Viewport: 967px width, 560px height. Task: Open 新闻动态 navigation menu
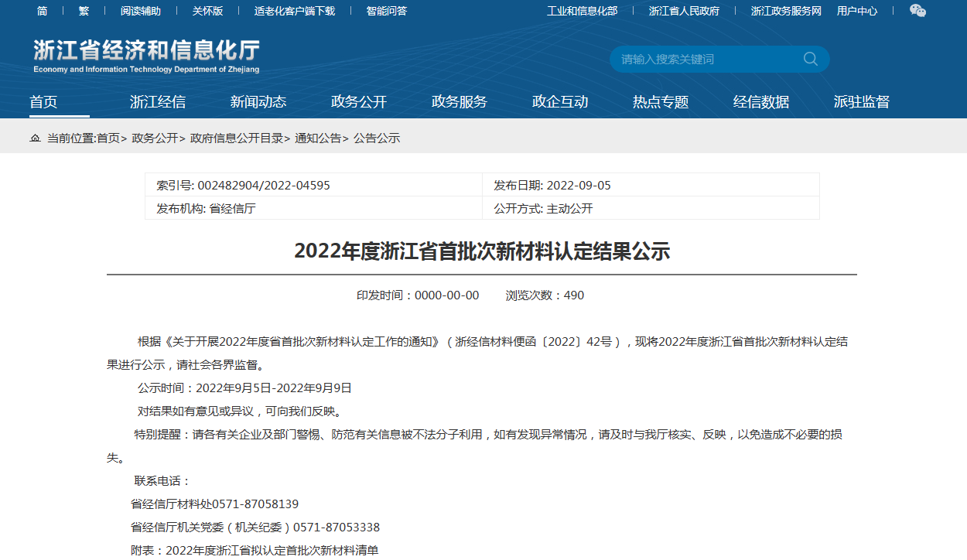click(x=258, y=102)
